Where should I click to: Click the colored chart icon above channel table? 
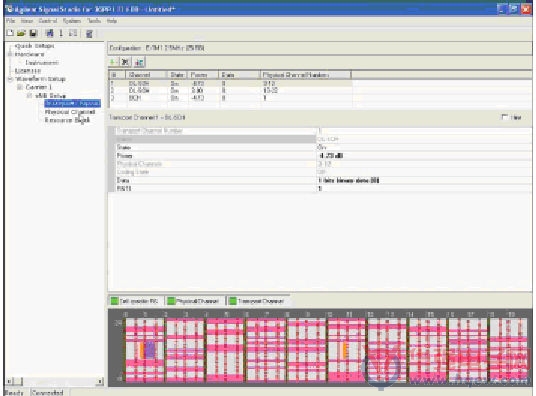pos(139,62)
